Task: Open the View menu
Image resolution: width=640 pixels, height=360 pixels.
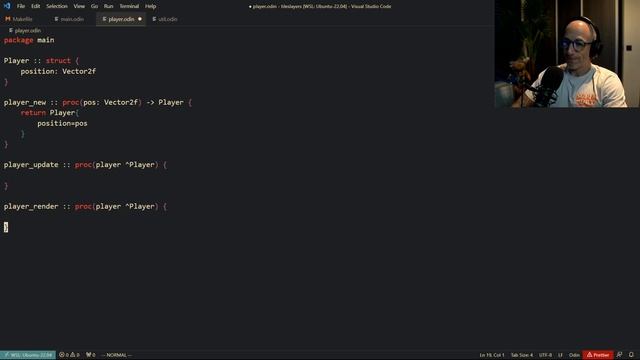Action: [79, 6]
